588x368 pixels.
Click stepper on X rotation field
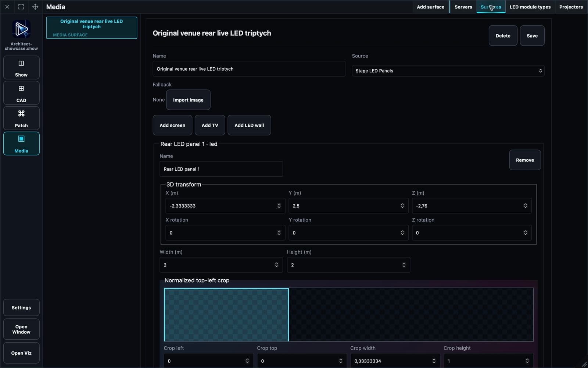coord(279,233)
